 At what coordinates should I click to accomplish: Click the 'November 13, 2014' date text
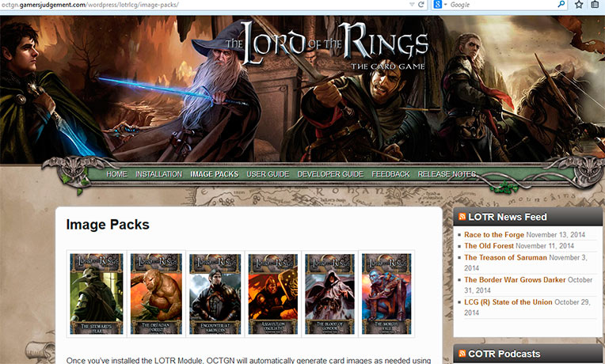[x=556, y=235]
